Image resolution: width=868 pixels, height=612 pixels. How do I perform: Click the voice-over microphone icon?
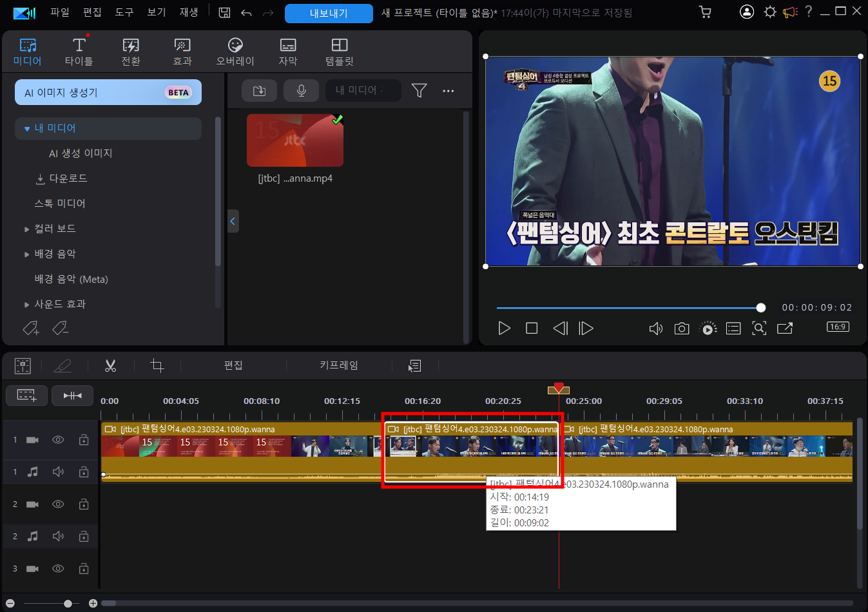tap(301, 91)
